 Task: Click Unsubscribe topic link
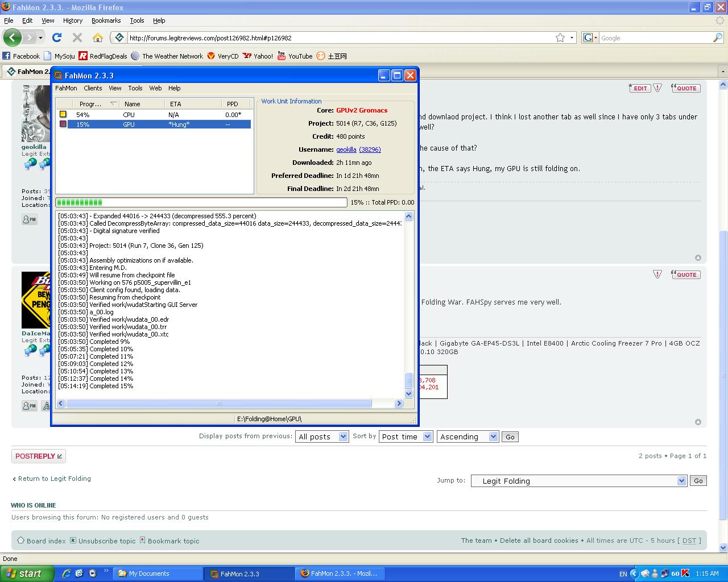[x=107, y=541]
